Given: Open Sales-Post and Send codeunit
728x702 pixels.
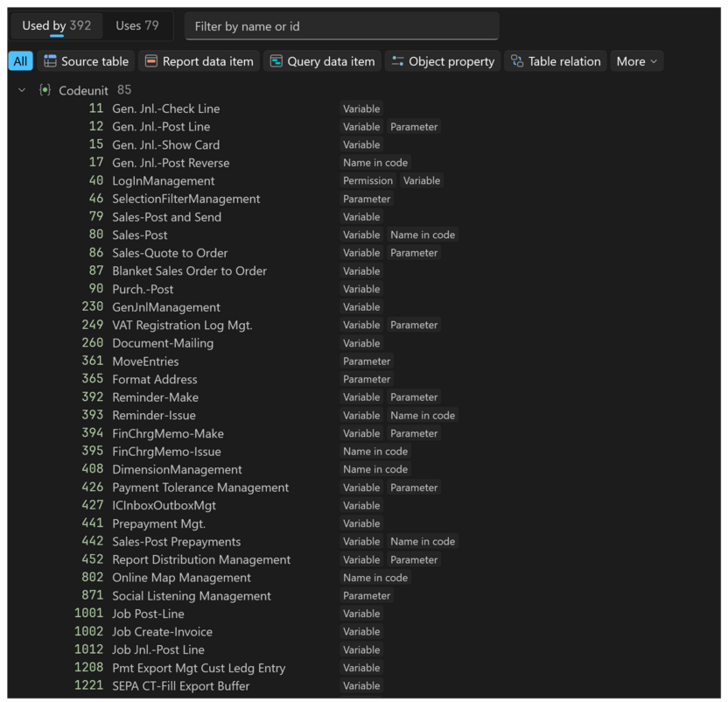Looking at the screenshot, I should click(x=166, y=217).
